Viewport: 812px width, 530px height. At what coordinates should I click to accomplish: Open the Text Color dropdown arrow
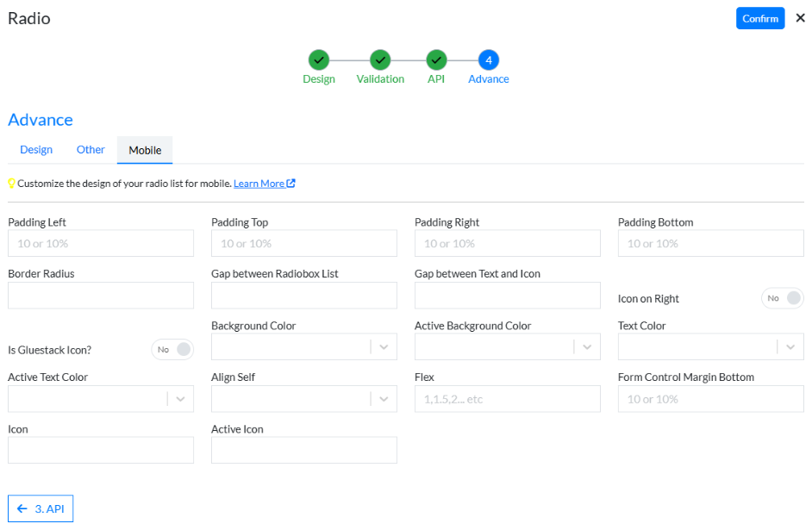pyautogui.click(x=790, y=346)
